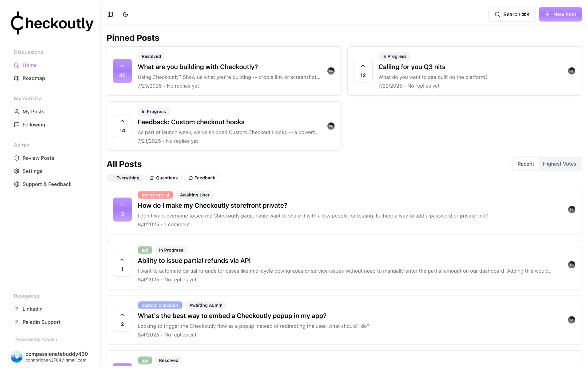Open the Linkedin external link

point(32,309)
